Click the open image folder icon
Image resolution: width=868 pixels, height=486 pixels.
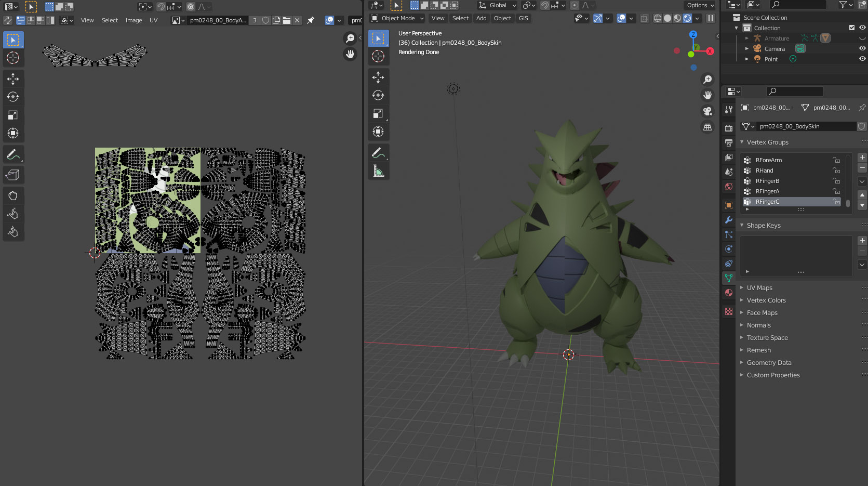tap(287, 20)
